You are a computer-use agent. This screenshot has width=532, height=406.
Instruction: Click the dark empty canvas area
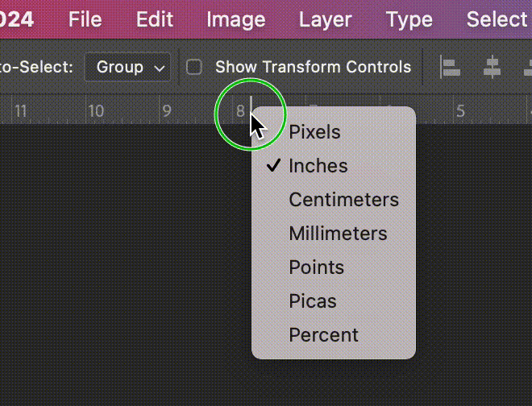[126, 264]
